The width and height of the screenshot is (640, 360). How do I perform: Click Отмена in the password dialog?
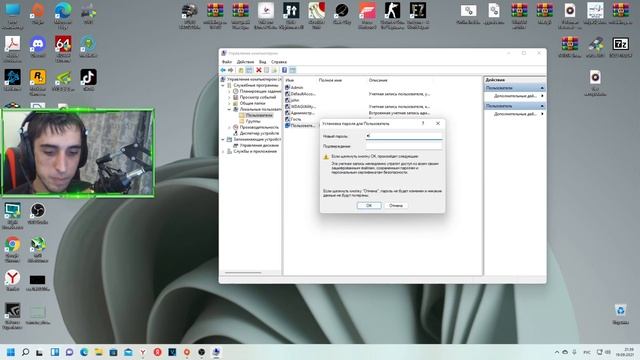[396, 205]
